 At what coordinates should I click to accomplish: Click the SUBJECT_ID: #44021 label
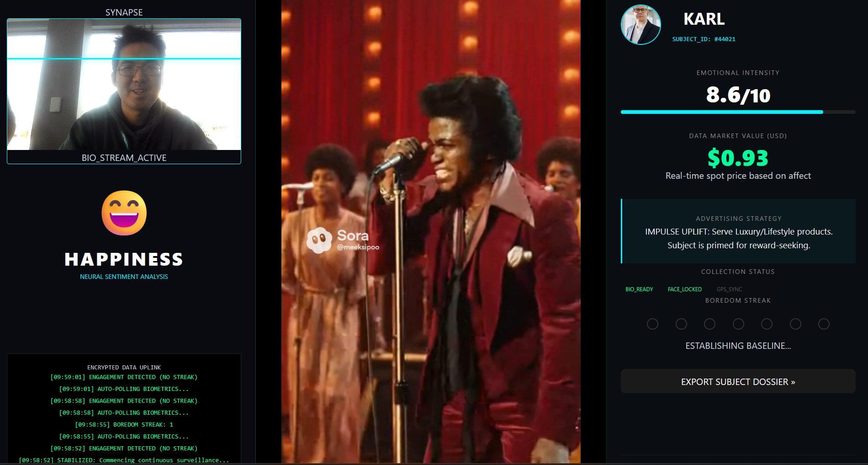click(x=704, y=39)
